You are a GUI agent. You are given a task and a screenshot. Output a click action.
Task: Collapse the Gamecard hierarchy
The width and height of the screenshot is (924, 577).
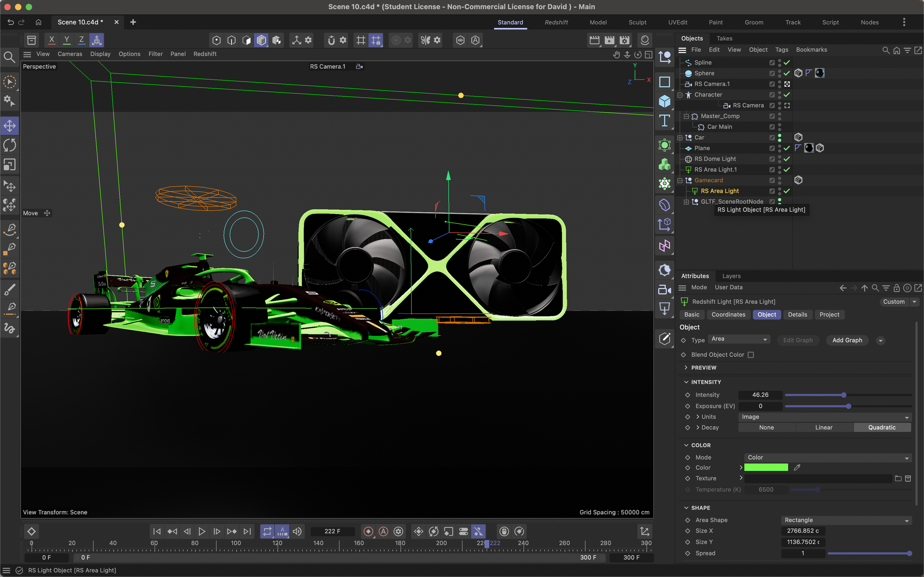680,180
